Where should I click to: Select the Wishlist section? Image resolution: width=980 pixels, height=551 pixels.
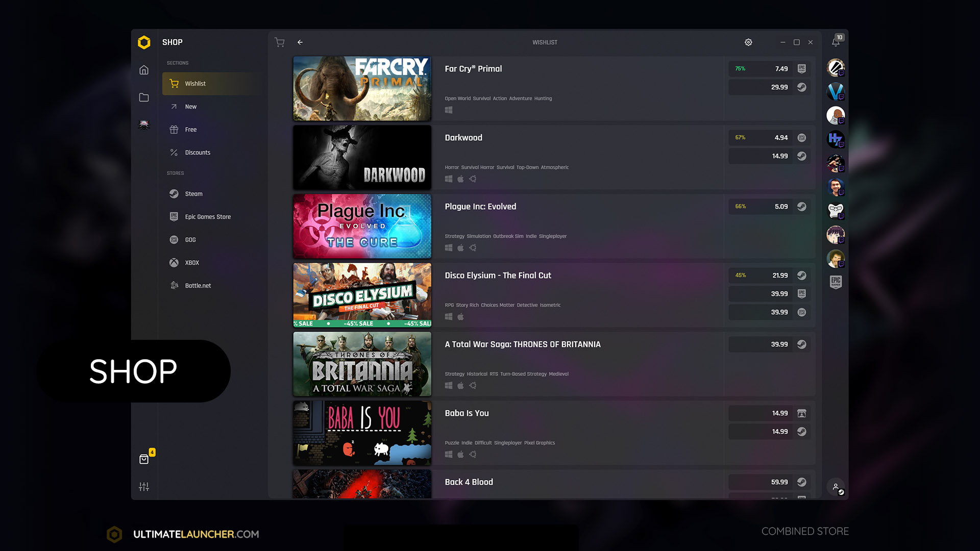211,84
